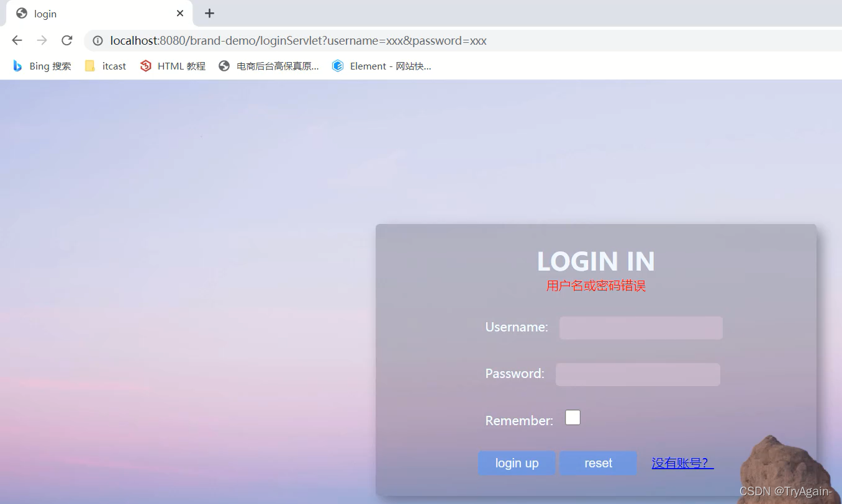Clear the form with reset button
Screen dimensions: 842x504
[x=598, y=463]
